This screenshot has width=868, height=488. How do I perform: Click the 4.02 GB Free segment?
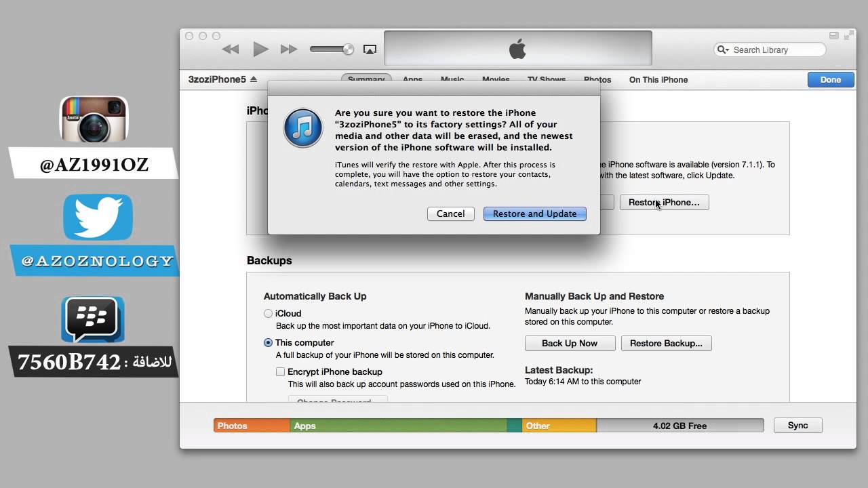coord(679,426)
